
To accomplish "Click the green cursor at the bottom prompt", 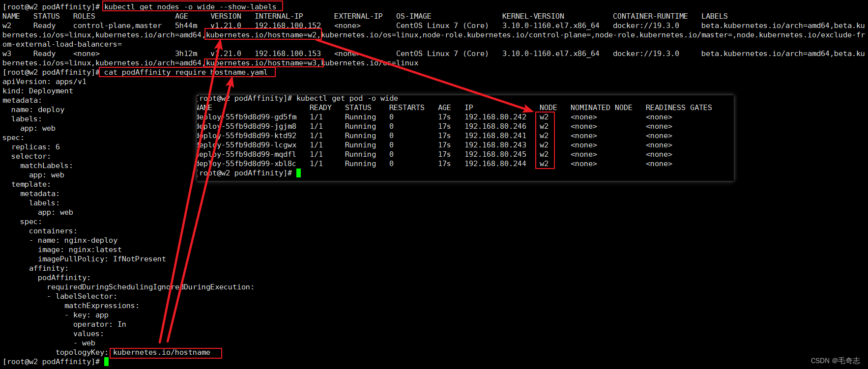I will pyautogui.click(x=106, y=362).
